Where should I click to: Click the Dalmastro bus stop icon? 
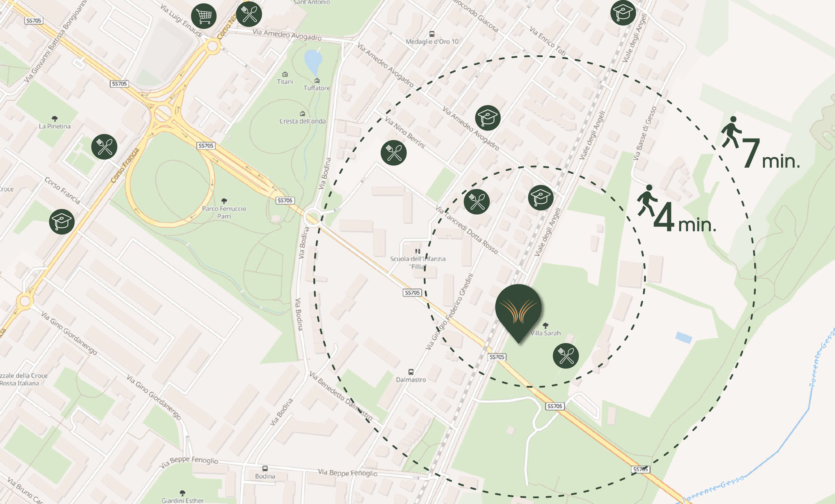click(x=411, y=372)
